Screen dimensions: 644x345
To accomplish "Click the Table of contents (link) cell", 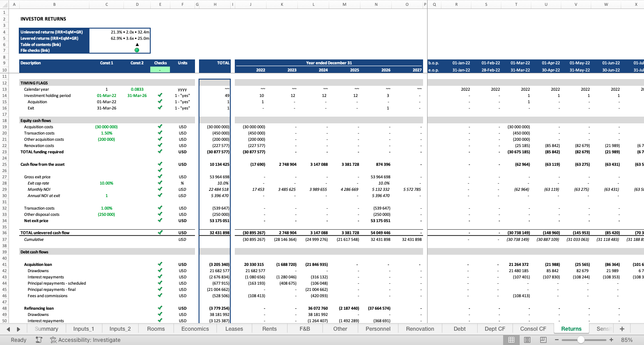I will point(54,44).
